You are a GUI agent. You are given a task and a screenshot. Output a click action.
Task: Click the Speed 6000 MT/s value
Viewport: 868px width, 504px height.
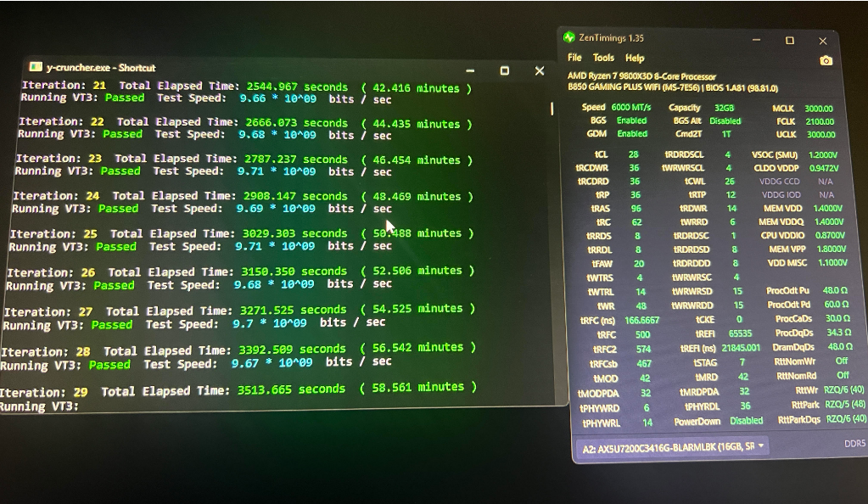click(x=631, y=108)
